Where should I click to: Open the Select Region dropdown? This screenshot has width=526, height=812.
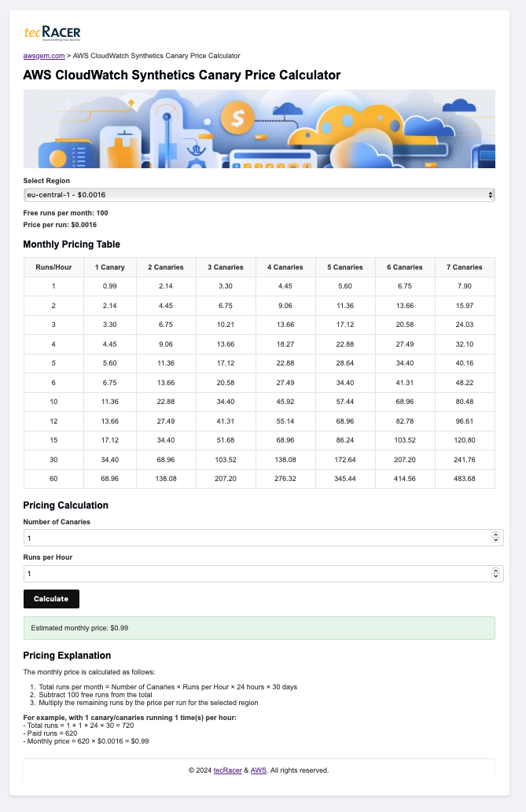259,195
